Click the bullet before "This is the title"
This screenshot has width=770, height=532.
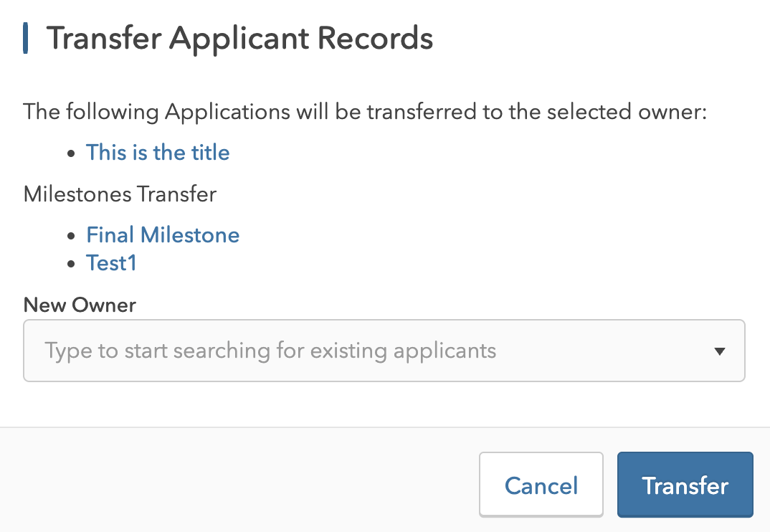tap(71, 154)
